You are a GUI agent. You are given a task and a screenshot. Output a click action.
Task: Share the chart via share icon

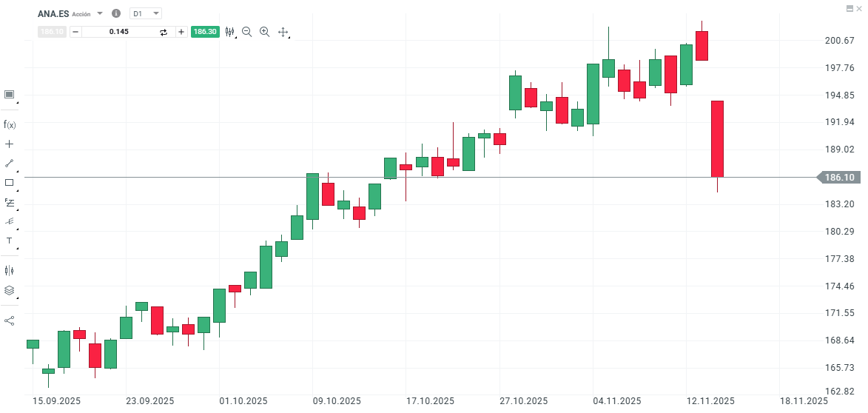point(10,320)
